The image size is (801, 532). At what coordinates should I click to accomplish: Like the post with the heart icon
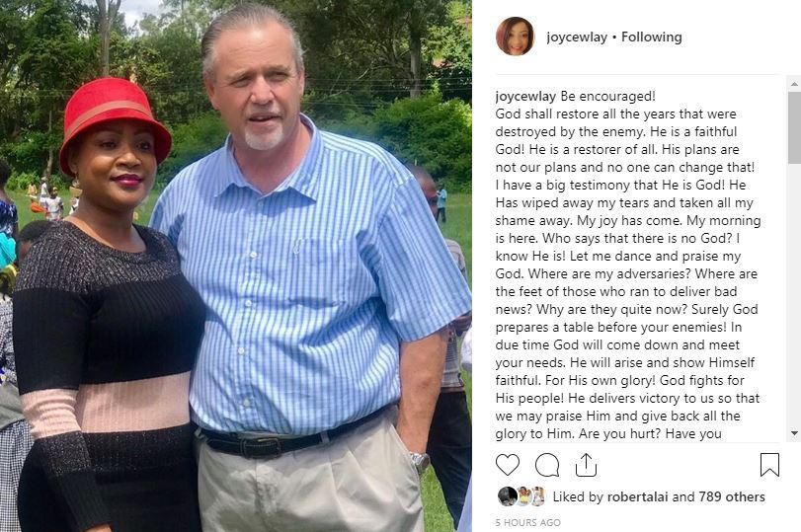coord(508,465)
